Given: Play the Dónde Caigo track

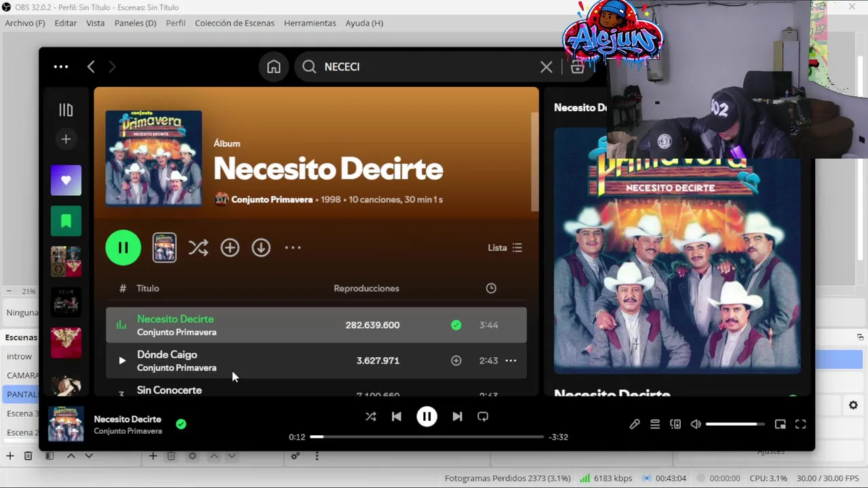Looking at the screenshot, I should pos(122,361).
